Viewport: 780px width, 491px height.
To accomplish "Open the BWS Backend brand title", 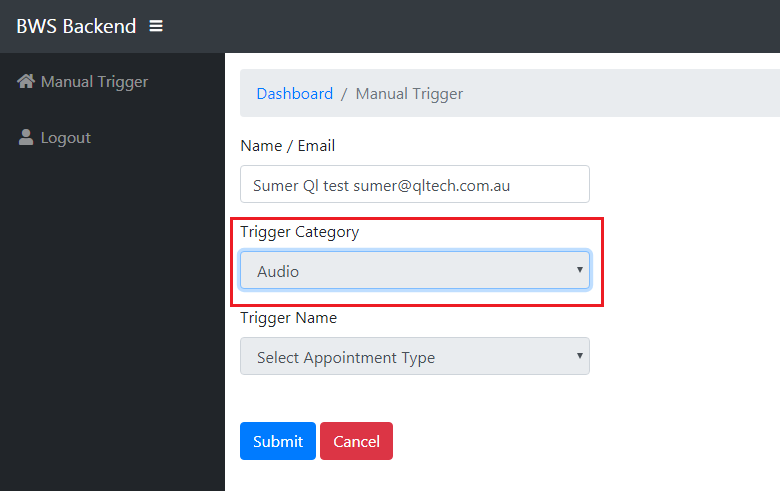I will 76,26.
